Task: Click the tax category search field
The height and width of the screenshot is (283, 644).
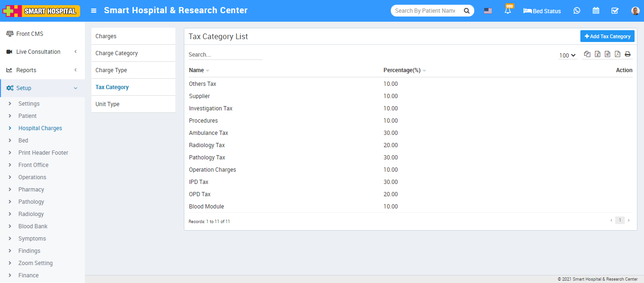Action: pyautogui.click(x=225, y=55)
